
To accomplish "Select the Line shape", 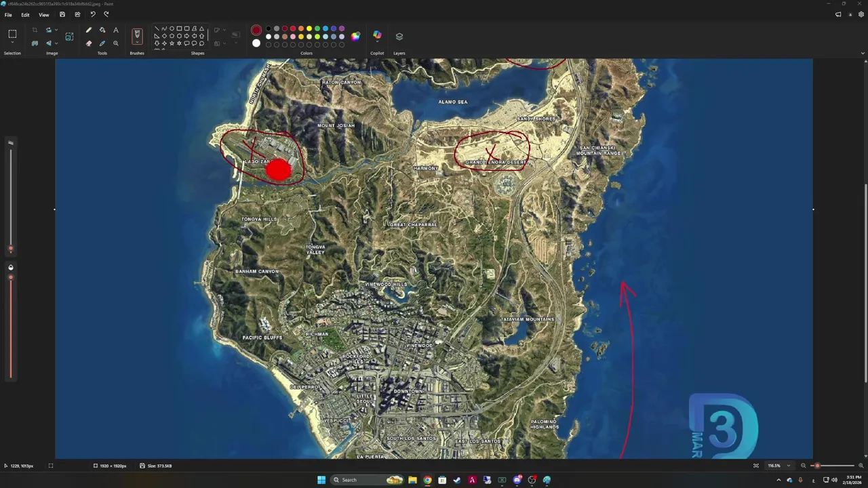I will (157, 28).
